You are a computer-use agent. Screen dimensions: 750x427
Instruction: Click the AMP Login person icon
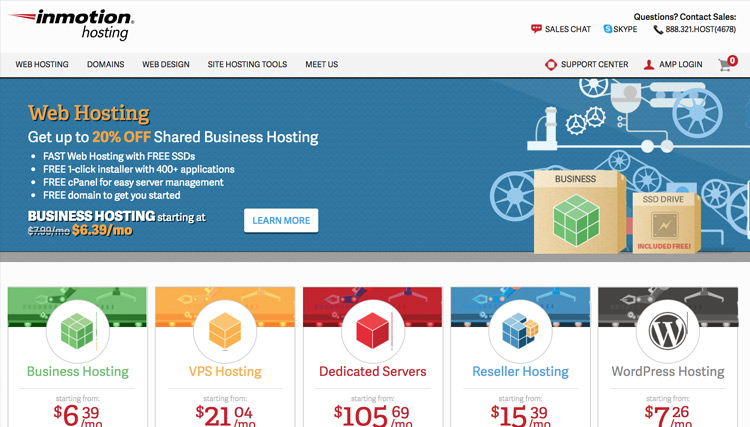coord(649,65)
